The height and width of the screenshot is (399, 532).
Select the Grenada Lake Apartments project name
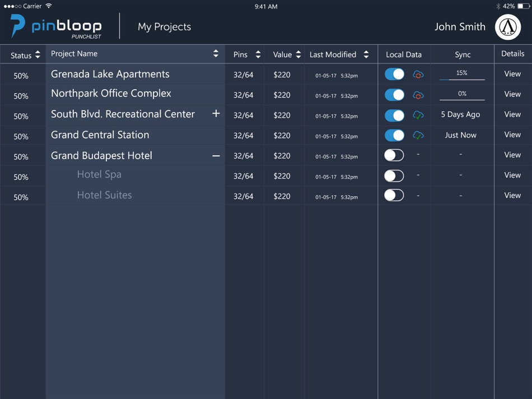coord(110,74)
